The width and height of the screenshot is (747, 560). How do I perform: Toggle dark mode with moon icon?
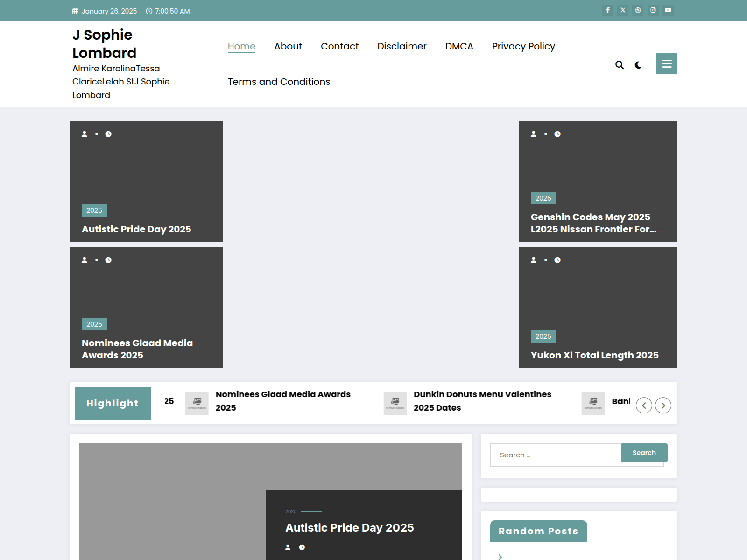(x=638, y=65)
